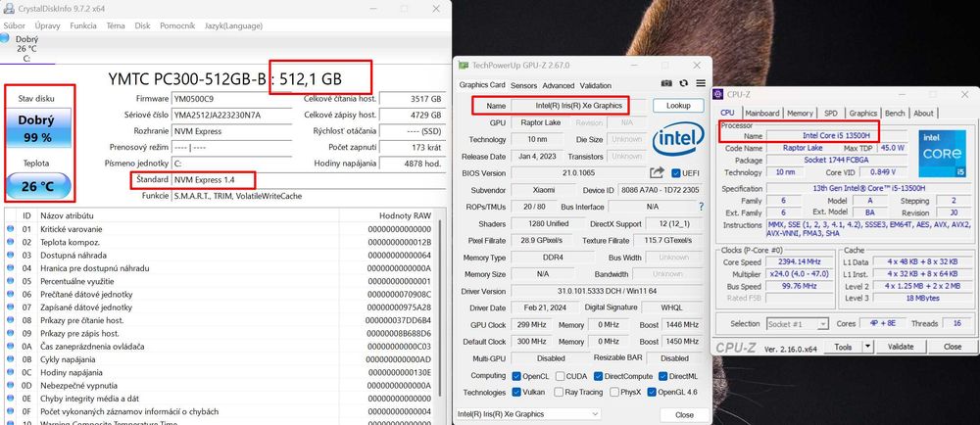Click the GPU-Z screenshot camera icon
The image size is (980, 425).
(667, 83)
